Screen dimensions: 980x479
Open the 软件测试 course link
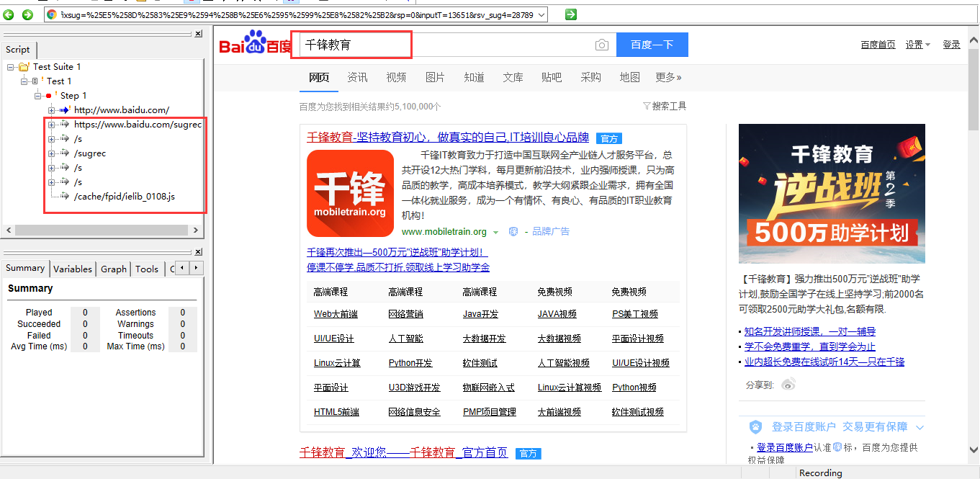(x=480, y=363)
